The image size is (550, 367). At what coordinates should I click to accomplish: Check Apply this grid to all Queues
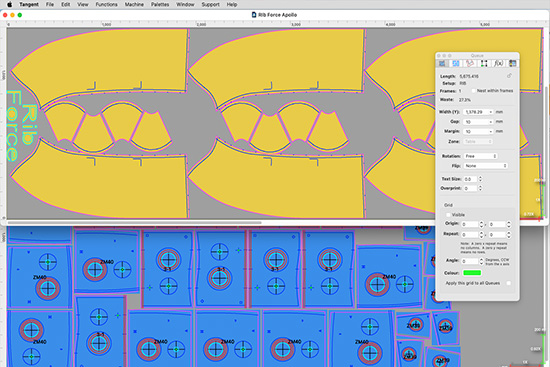point(508,283)
